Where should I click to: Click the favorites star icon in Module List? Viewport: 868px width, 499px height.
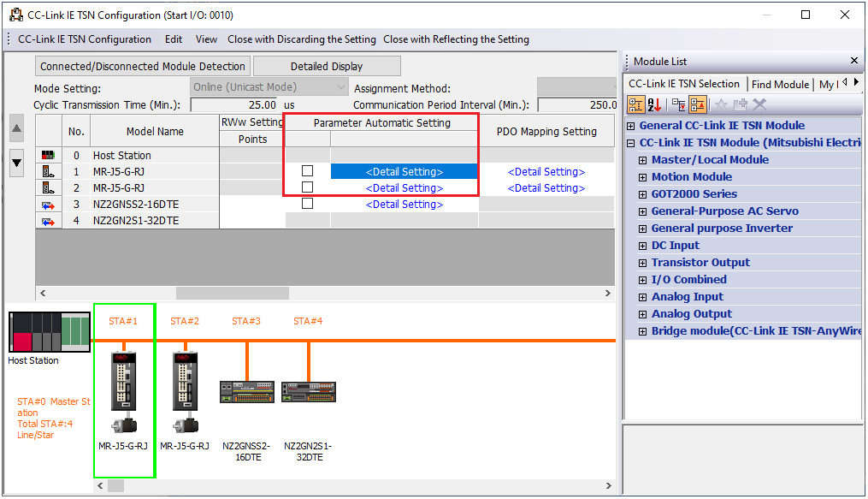(x=721, y=104)
